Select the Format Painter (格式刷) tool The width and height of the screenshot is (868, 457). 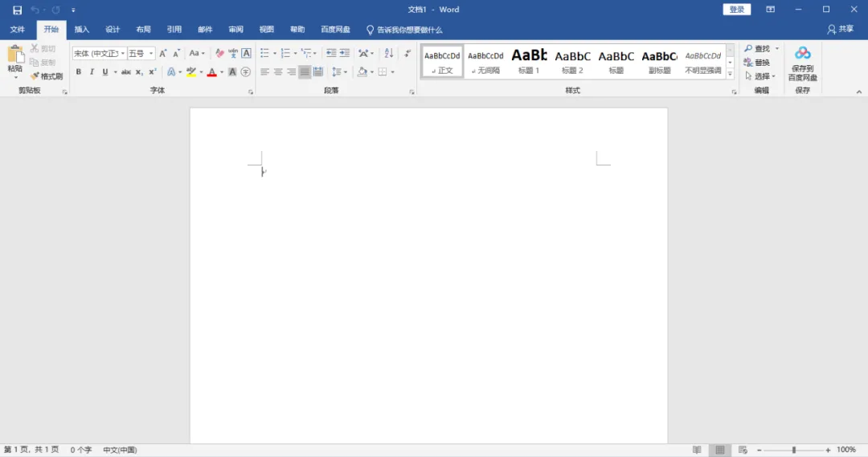coord(47,76)
